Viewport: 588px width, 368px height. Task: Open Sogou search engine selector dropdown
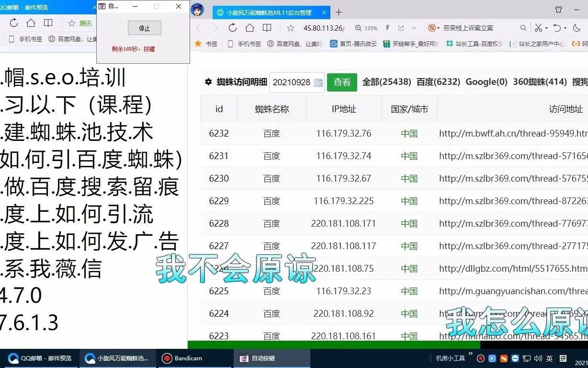point(434,28)
